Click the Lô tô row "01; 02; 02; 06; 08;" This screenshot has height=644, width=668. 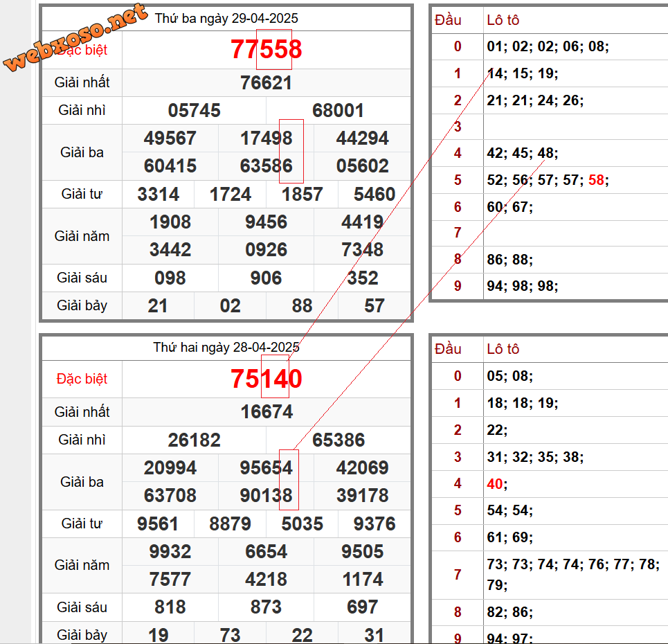coord(548,46)
